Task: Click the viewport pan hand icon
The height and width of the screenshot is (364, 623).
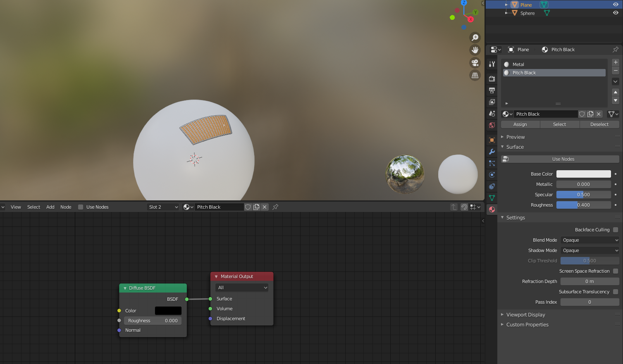Action: point(475,50)
